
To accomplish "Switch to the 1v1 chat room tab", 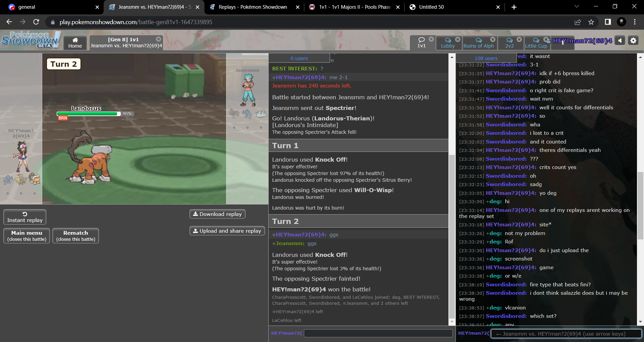I will click(422, 43).
